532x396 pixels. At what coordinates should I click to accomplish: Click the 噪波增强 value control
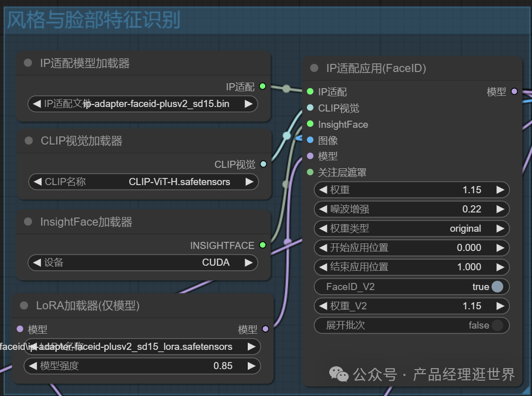(411, 209)
